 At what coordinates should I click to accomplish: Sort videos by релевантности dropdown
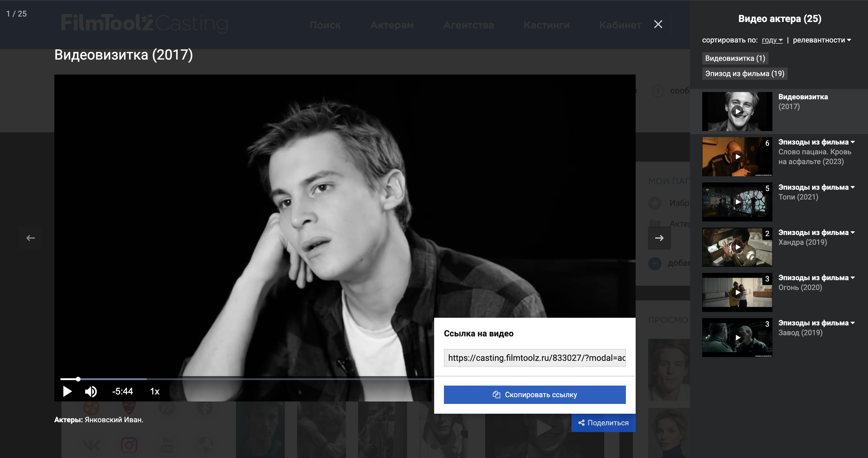click(822, 40)
